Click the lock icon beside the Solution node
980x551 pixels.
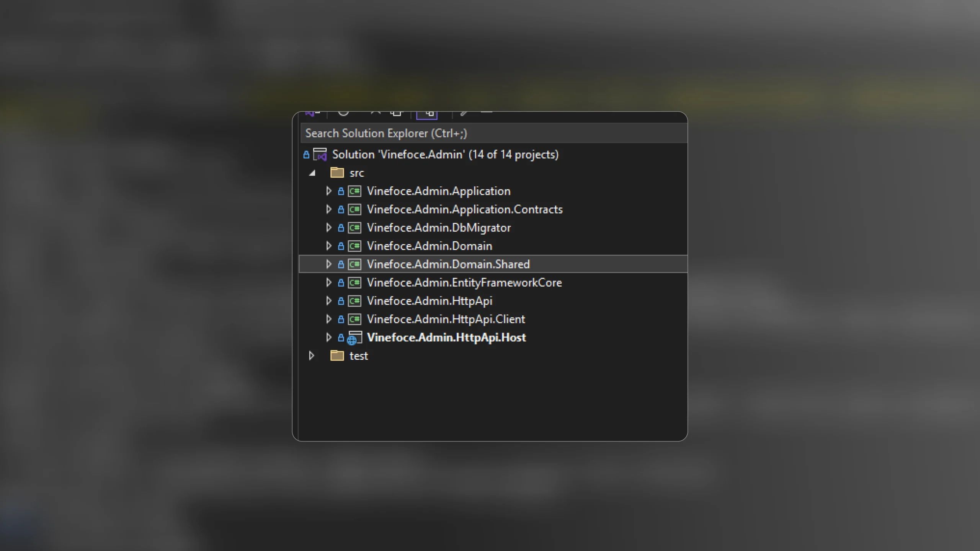tap(306, 155)
